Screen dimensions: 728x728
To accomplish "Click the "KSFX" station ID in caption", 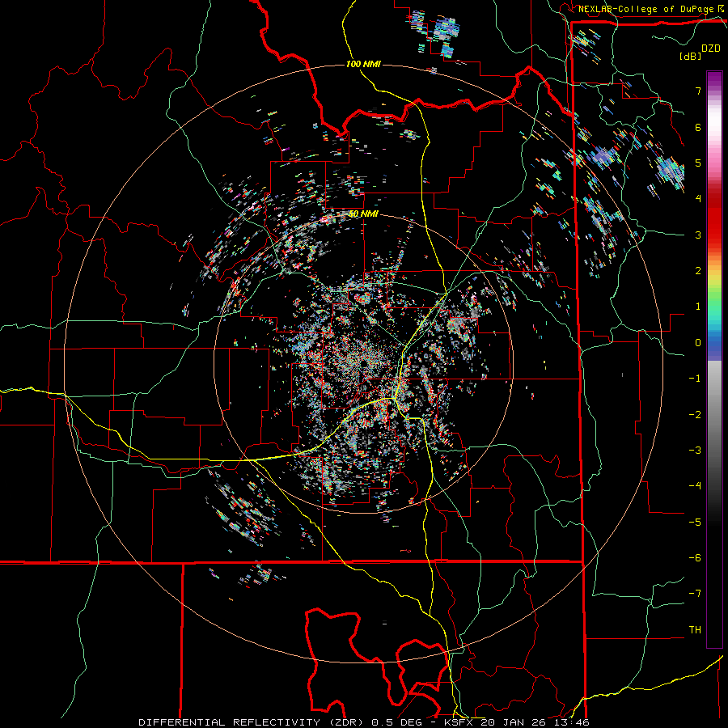I will pyautogui.click(x=458, y=722).
